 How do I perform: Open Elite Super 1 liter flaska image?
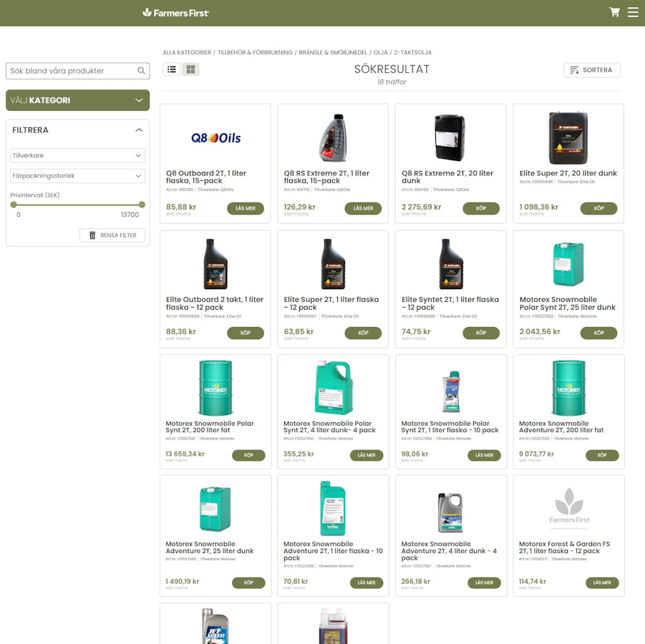click(x=333, y=264)
